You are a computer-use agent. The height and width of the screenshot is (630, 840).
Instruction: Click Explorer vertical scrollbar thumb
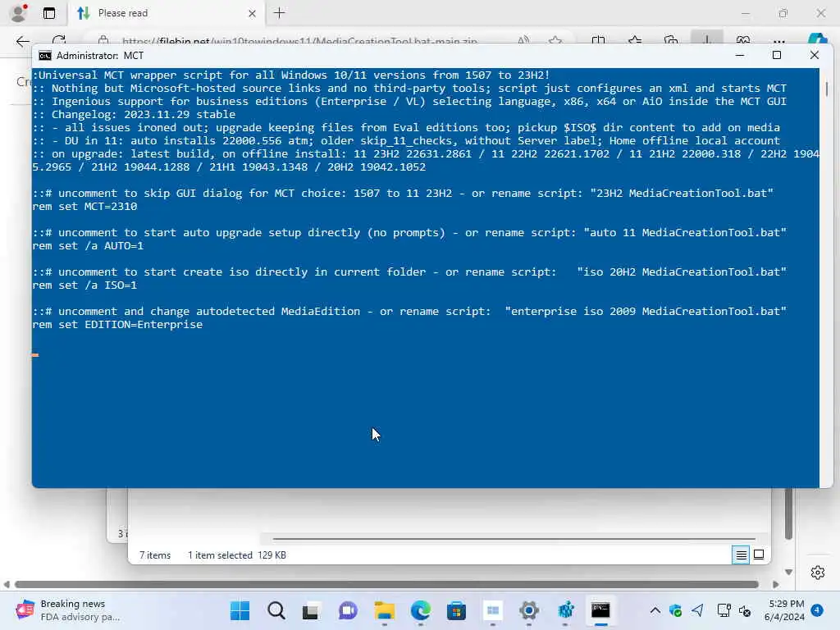788,514
